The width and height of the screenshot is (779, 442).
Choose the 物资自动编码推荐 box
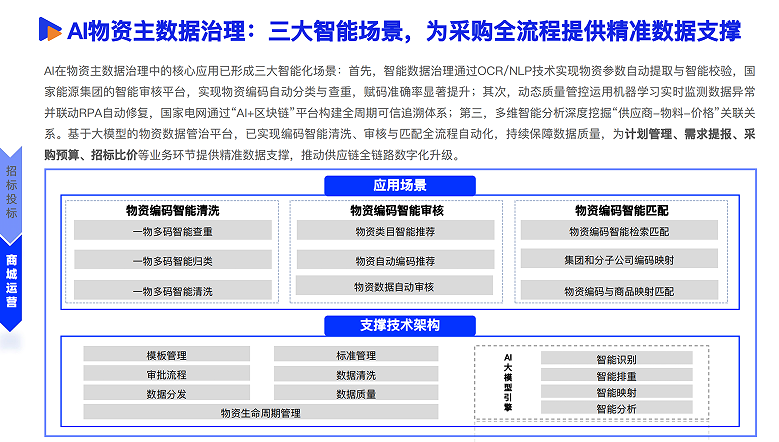pos(395,260)
